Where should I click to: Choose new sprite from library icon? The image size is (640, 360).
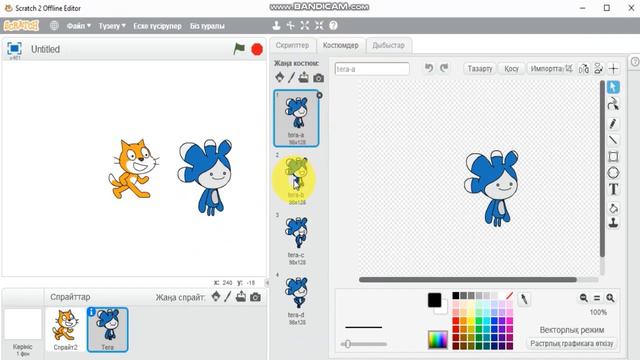click(216, 297)
